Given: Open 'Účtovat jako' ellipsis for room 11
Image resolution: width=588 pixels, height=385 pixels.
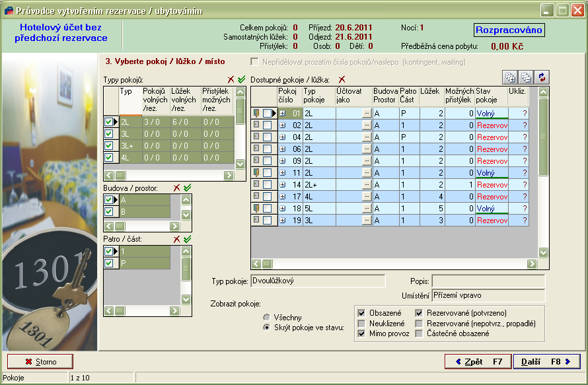Looking at the screenshot, I should tap(367, 173).
